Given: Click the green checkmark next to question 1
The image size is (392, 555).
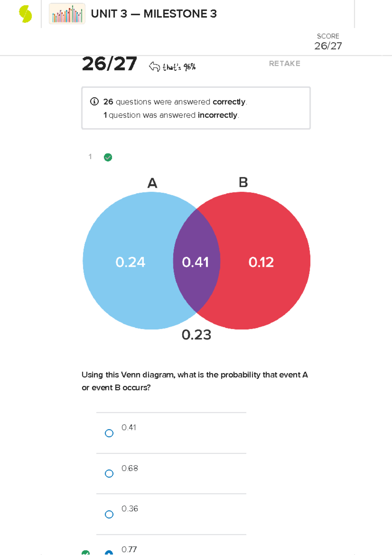Looking at the screenshot, I should [108, 157].
